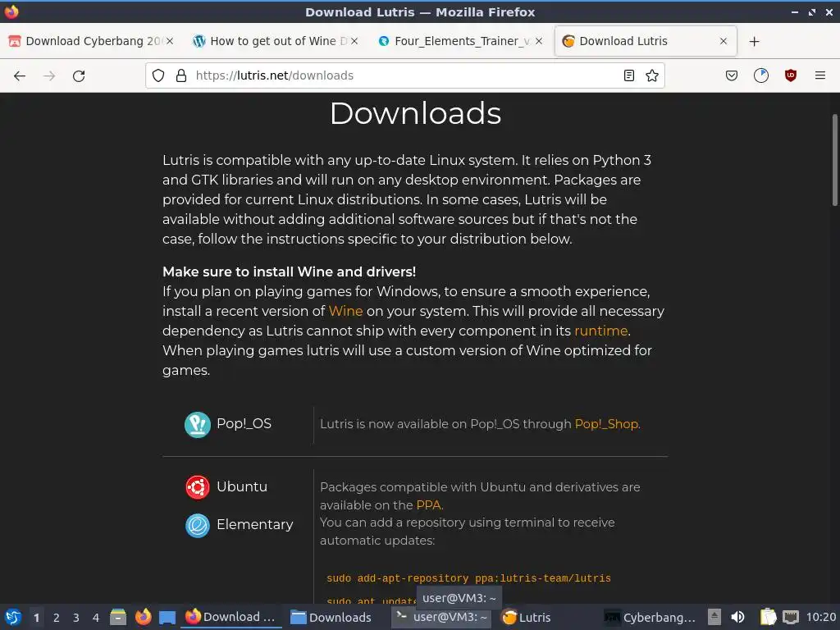Switch to workspace 3
The width and height of the screenshot is (840, 630).
[76, 618]
